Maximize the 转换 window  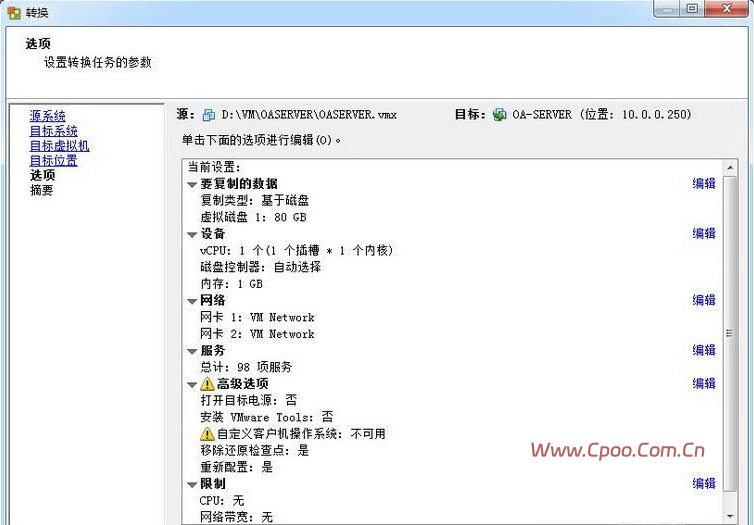pyautogui.click(x=692, y=8)
